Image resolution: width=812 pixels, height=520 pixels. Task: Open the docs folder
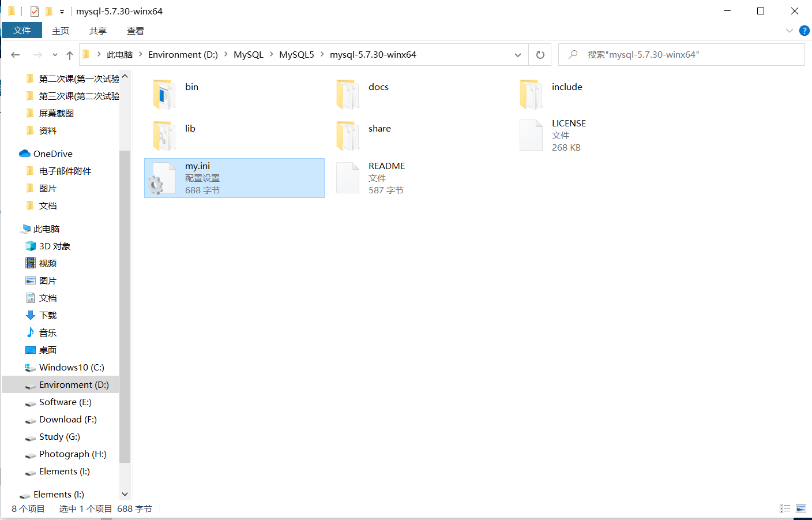tap(378, 87)
